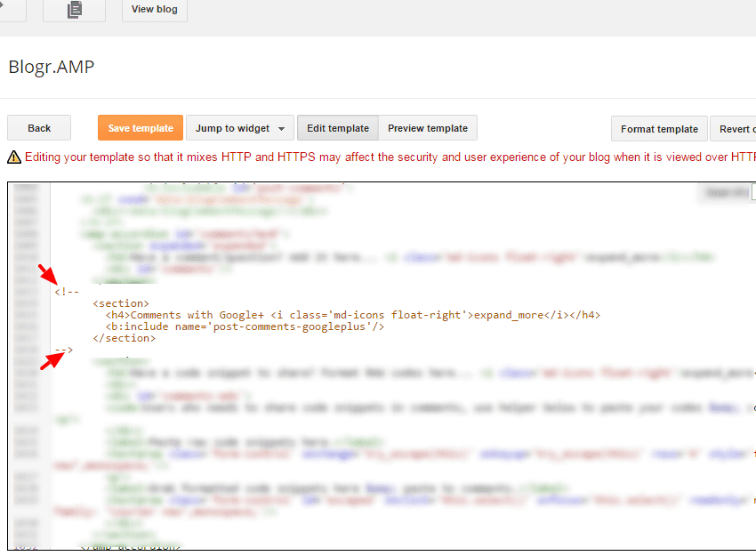Screen dimensions: 756x556
Task: Open the View blog button
Action: (154, 10)
